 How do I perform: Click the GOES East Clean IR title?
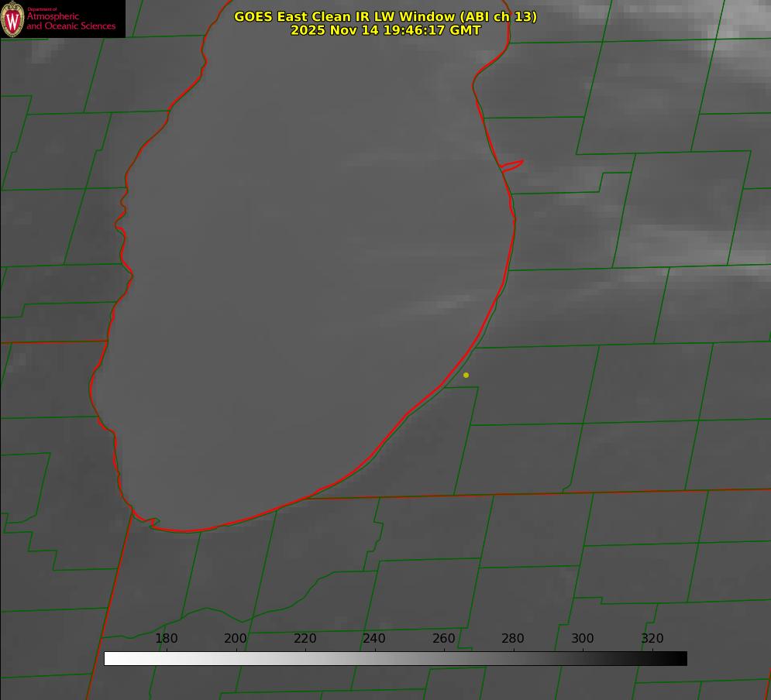pyautogui.click(x=385, y=16)
